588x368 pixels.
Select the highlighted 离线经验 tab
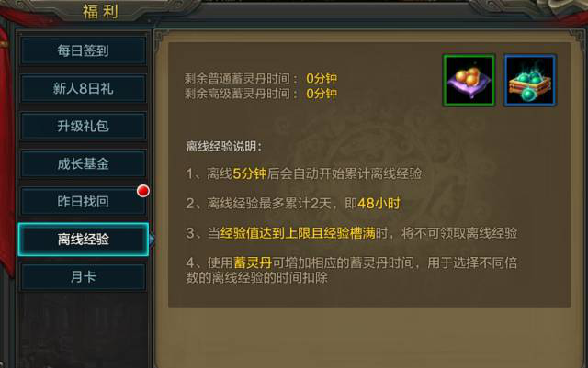(83, 240)
